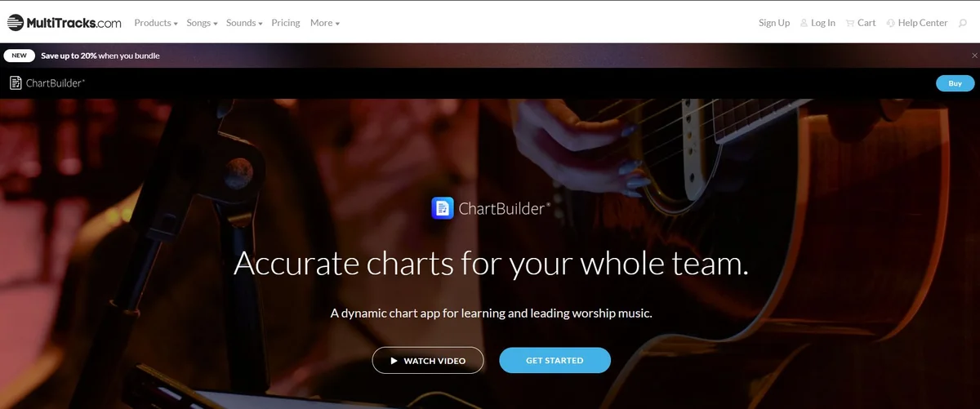
Task: Dismiss the bundle promo banner
Action: 973,56
